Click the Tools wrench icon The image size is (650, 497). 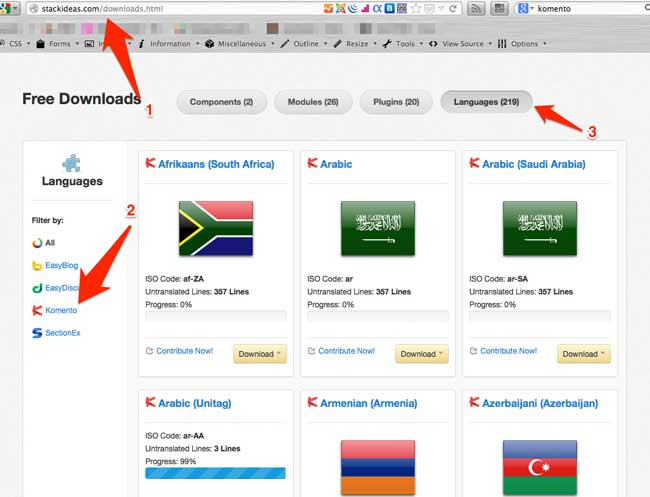(387, 44)
